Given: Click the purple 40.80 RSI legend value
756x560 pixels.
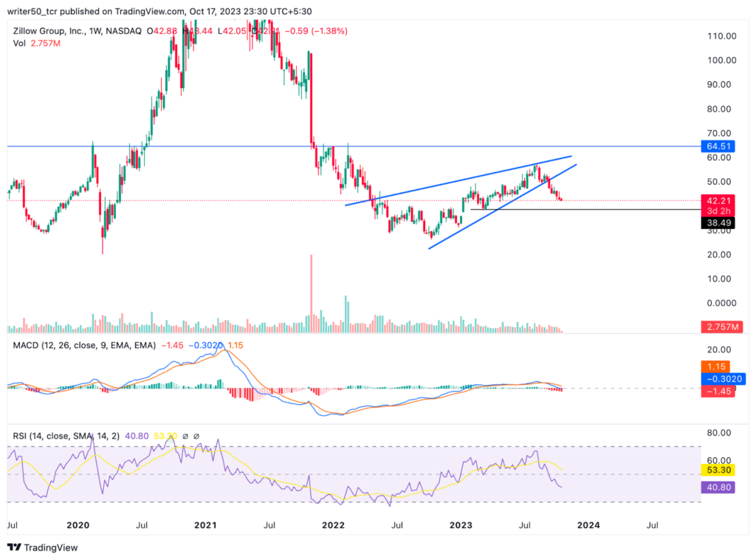Looking at the screenshot, I should pos(137,436).
